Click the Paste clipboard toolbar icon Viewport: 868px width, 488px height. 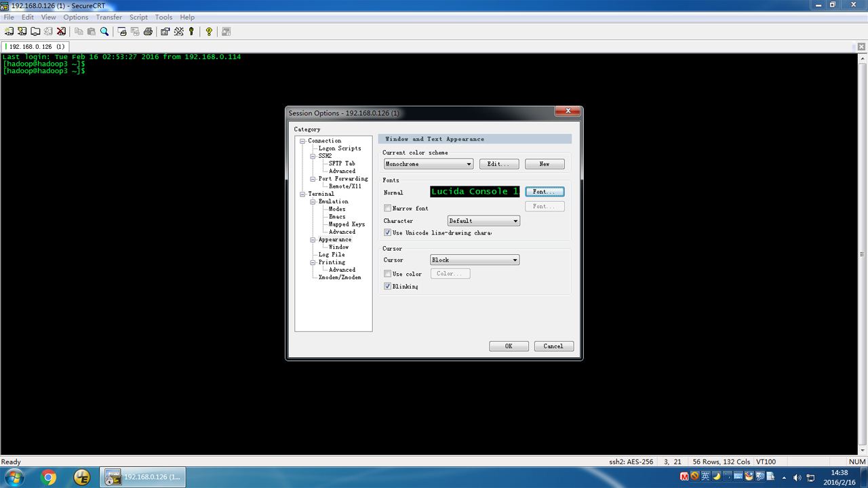(x=92, y=31)
